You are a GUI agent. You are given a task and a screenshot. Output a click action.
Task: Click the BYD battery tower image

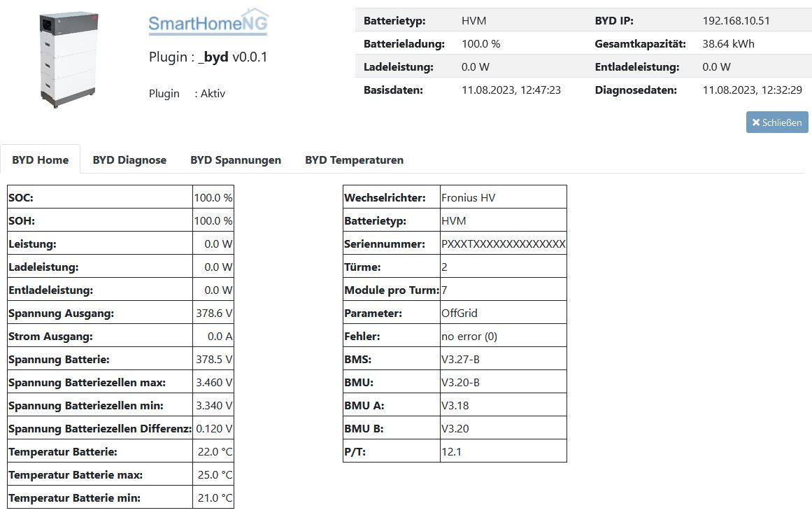pos(68,59)
